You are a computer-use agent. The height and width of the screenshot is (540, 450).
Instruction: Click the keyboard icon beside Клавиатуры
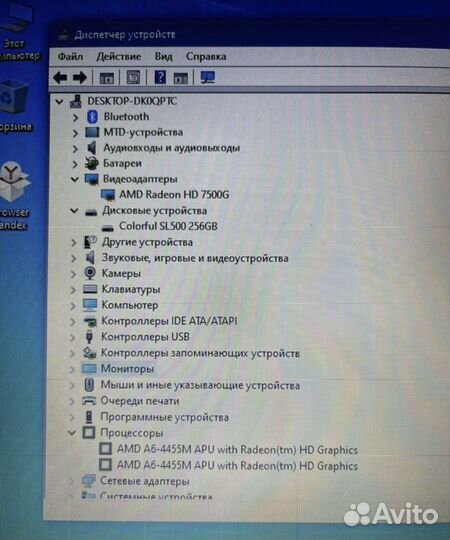(90, 289)
